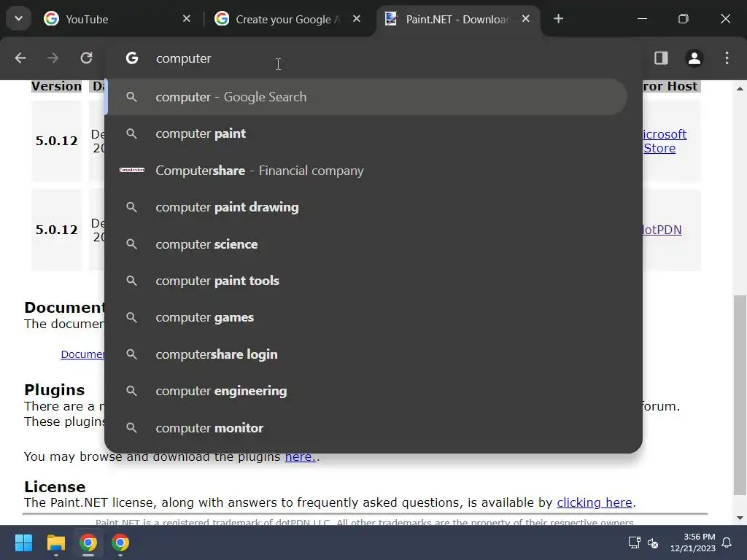The width and height of the screenshot is (747, 560).
Task: Open the active Chrome taskbar icon
Action: pos(88,542)
